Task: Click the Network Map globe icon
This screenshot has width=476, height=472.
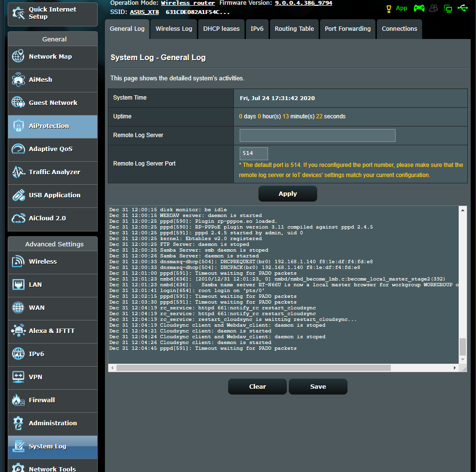Action: coord(18,56)
